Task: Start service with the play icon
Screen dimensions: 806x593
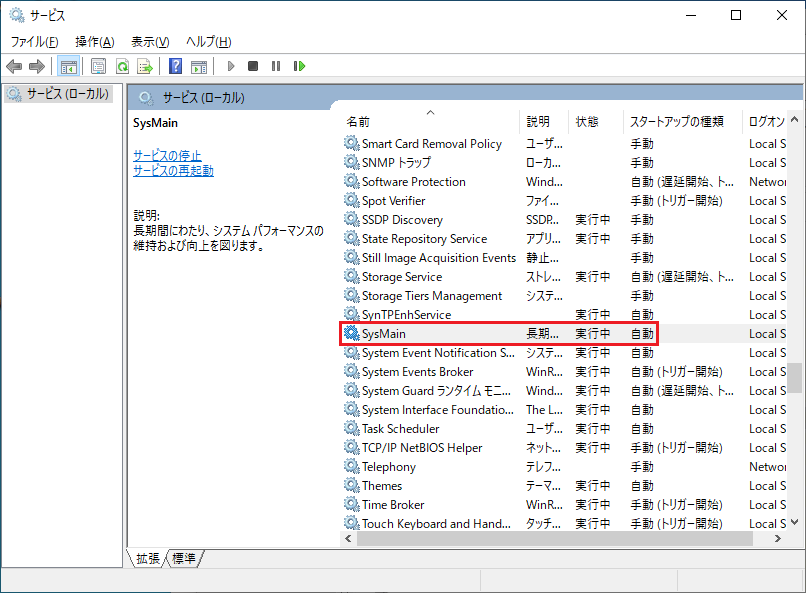Action: click(x=231, y=66)
